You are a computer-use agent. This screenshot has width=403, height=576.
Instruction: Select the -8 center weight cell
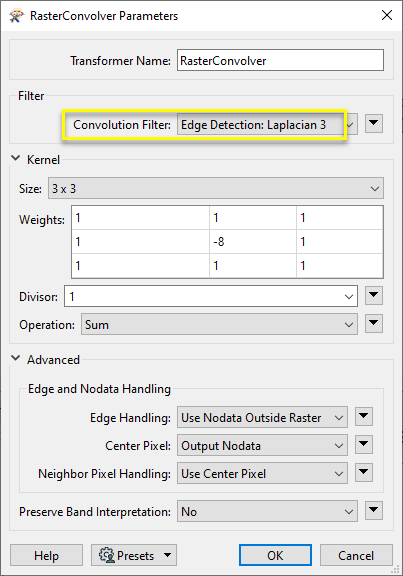(253, 242)
